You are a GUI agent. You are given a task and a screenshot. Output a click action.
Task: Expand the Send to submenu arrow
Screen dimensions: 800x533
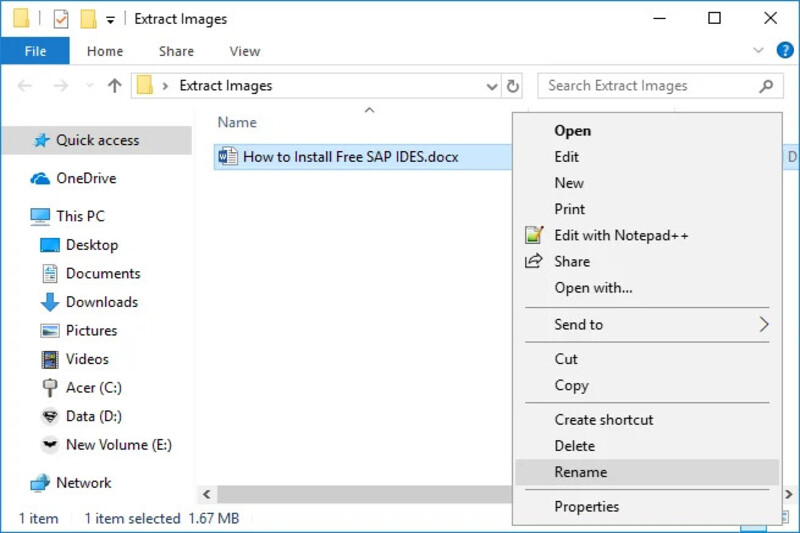[763, 324]
